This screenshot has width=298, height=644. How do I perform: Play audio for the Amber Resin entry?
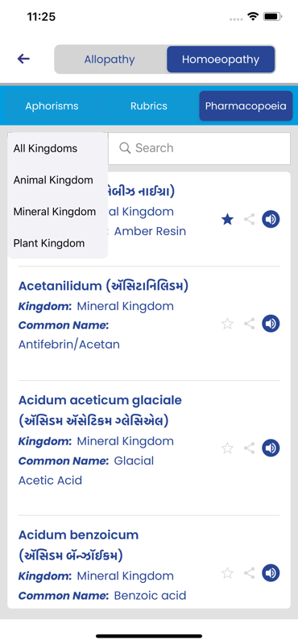pyautogui.click(x=271, y=219)
